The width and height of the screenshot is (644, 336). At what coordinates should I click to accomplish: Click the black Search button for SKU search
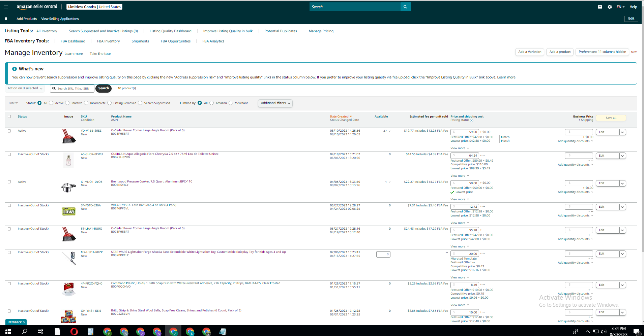pyautogui.click(x=104, y=89)
